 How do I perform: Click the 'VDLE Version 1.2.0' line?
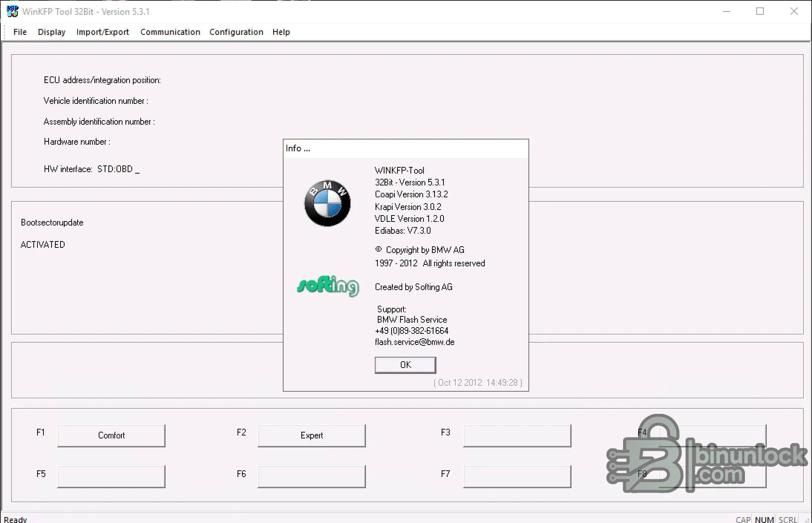(x=409, y=219)
